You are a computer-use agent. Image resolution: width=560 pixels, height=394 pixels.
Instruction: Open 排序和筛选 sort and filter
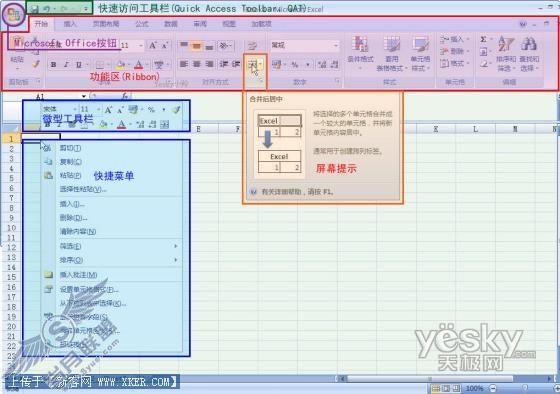(506, 54)
